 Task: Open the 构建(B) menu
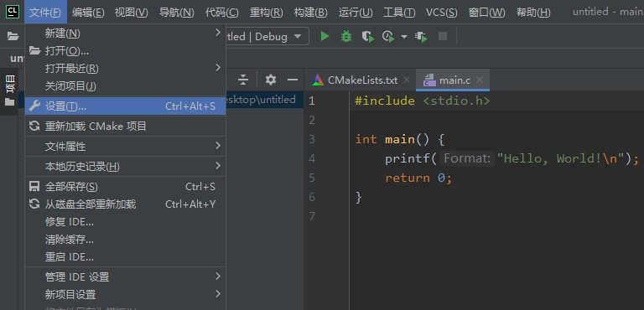[x=311, y=13]
